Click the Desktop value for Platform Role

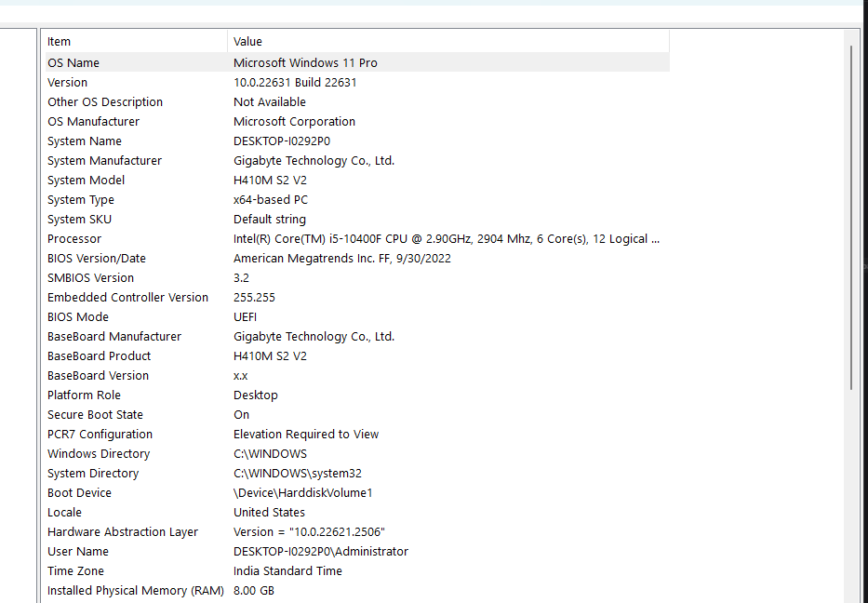255,395
